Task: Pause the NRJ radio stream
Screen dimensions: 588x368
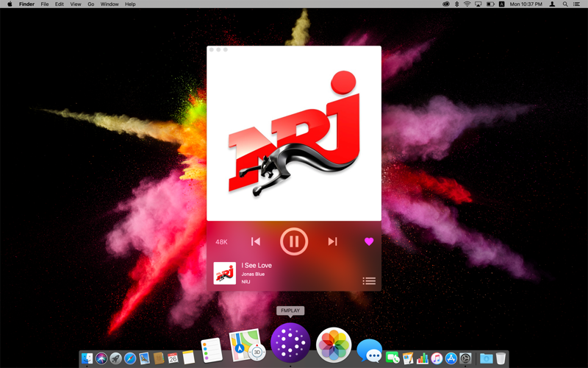Action: [294, 241]
